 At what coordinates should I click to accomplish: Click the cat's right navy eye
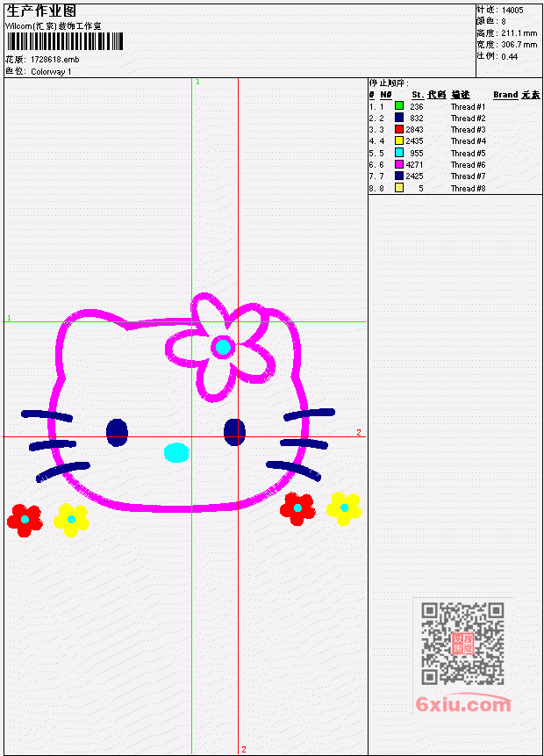[234, 432]
